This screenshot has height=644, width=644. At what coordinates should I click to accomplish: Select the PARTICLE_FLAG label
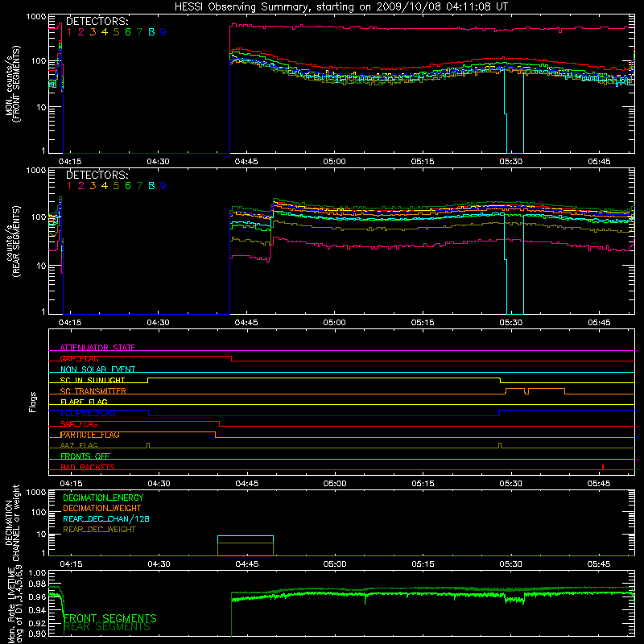tap(90, 435)
